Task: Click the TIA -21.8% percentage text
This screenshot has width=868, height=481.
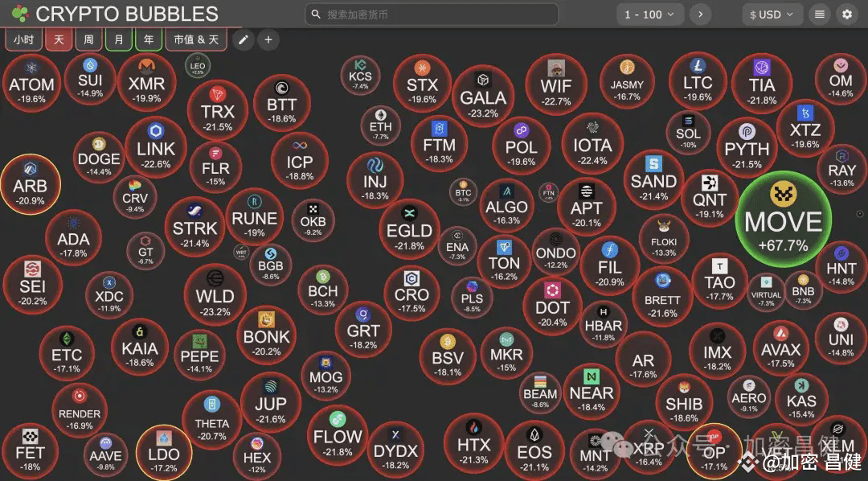Action: click(762, 101)
